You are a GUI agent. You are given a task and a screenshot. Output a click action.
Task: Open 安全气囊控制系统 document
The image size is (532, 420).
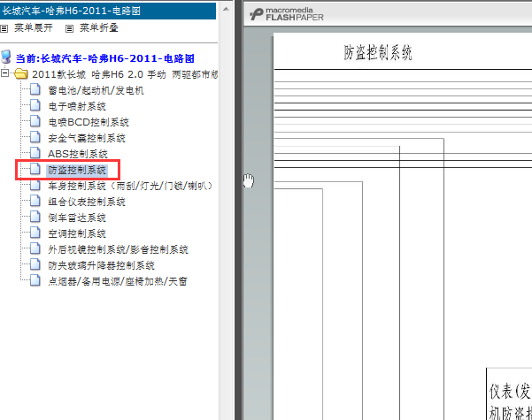87,138
